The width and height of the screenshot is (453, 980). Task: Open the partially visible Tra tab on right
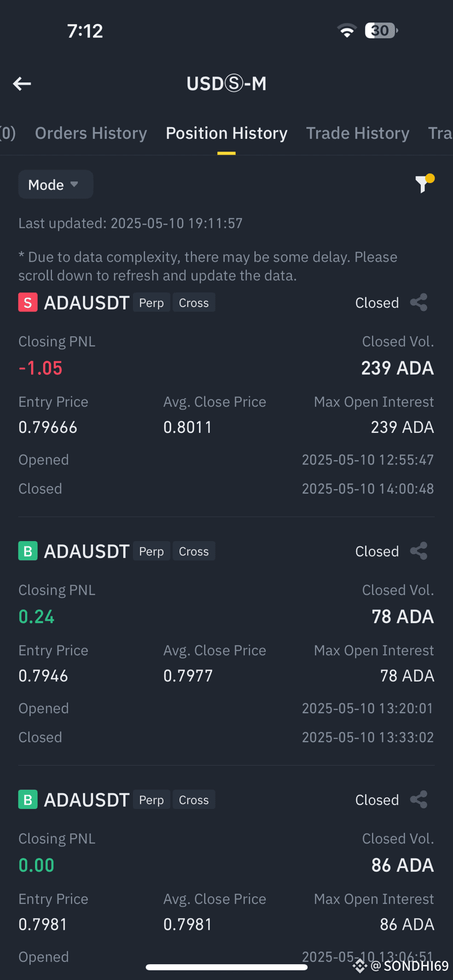pyautogui.click(x=440, y=133)
